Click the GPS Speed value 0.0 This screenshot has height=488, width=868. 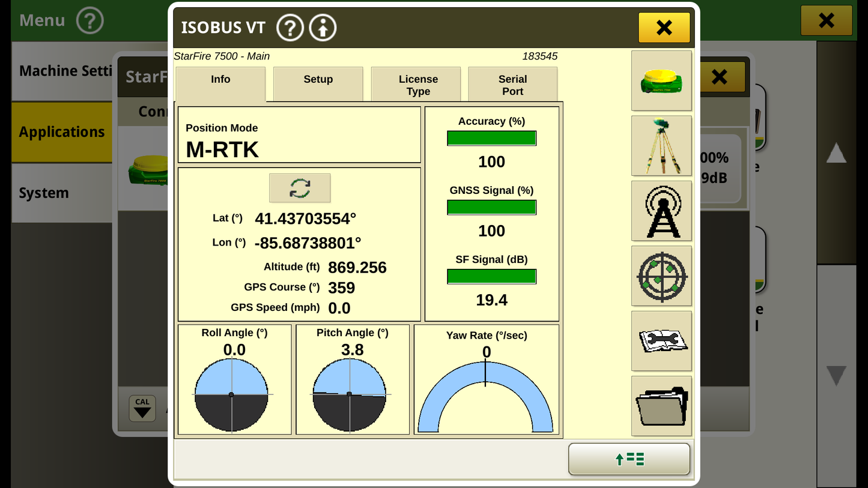[339, 309]
